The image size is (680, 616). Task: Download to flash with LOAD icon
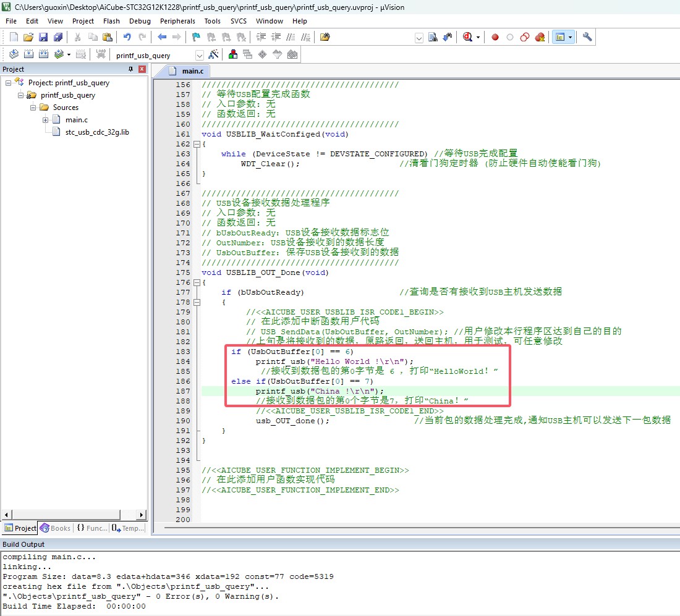pyautogui.click(x=101, y=54)
